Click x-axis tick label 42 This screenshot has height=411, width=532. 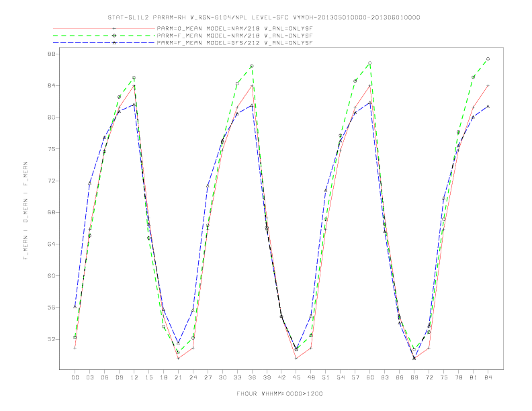(x=281, y=377)
